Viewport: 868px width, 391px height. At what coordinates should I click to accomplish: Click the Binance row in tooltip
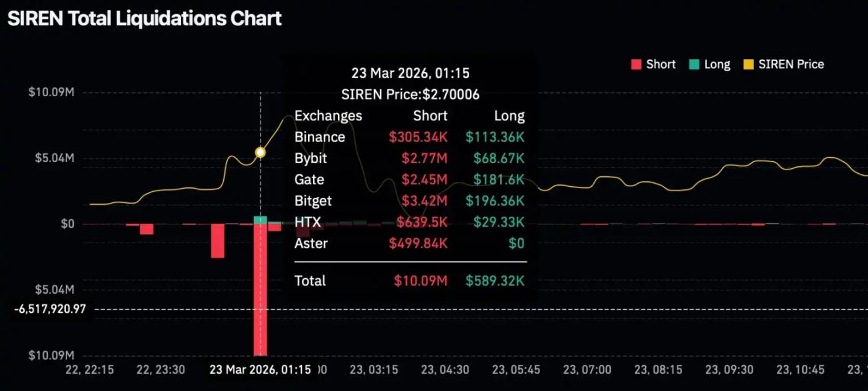tap(320, 137)
